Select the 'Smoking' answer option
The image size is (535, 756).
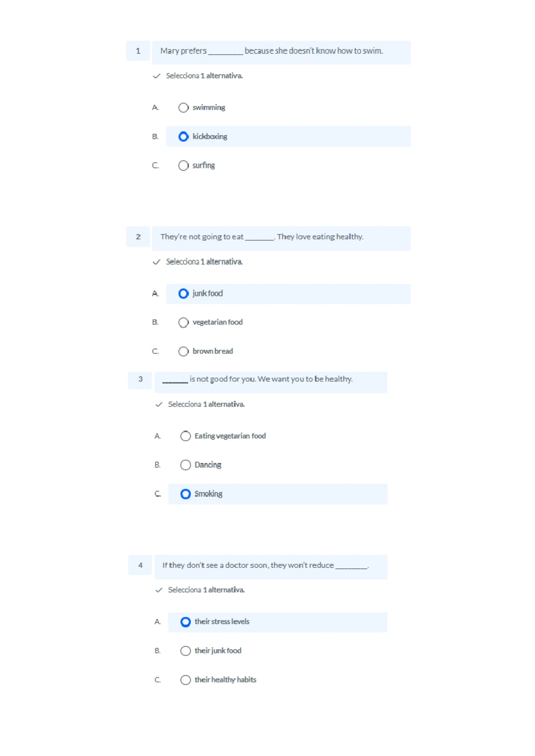(x=185, y=494)
